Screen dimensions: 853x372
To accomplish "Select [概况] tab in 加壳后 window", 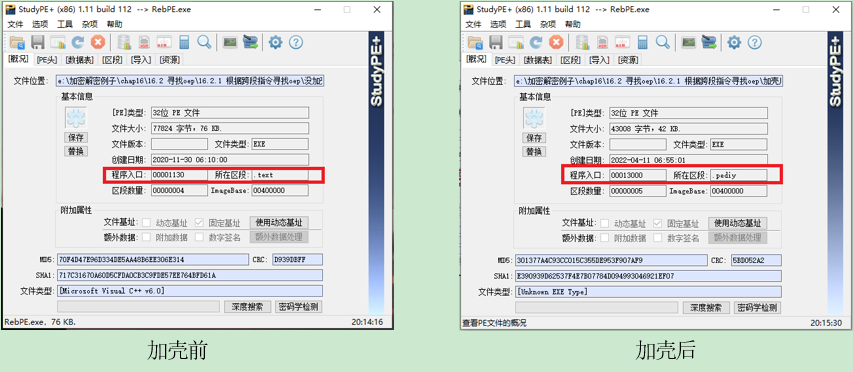I will [x=477, y=59].
